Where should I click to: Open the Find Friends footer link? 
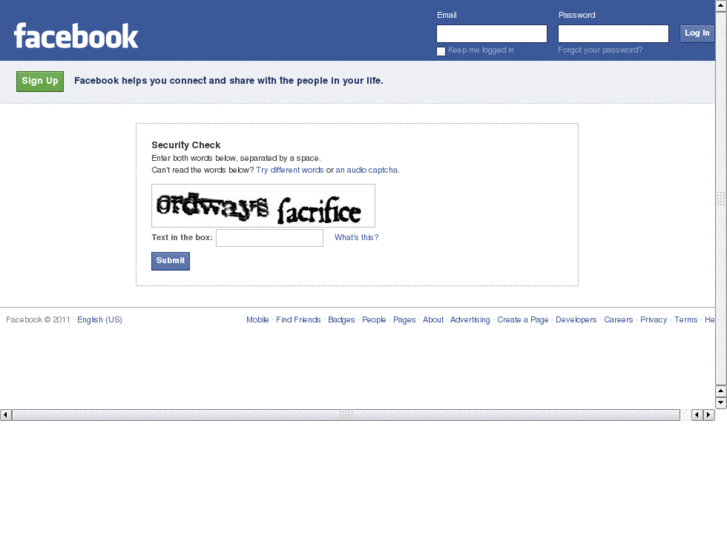tap(298, 320)
